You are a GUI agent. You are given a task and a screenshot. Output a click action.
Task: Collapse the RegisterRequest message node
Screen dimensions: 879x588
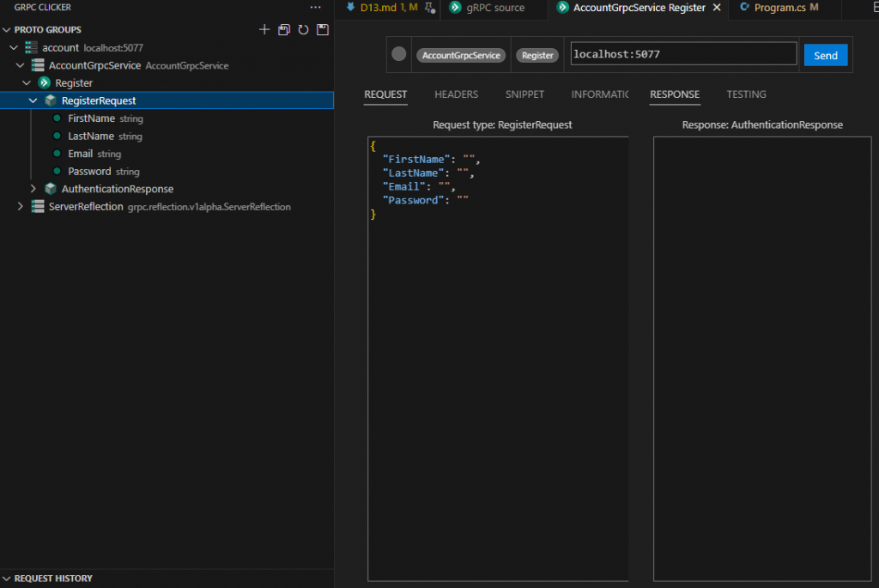coord(33,100)
